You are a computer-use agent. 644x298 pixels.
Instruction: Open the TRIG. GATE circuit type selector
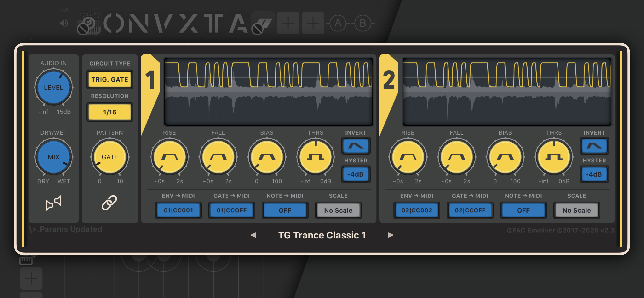tap(110, 80)
